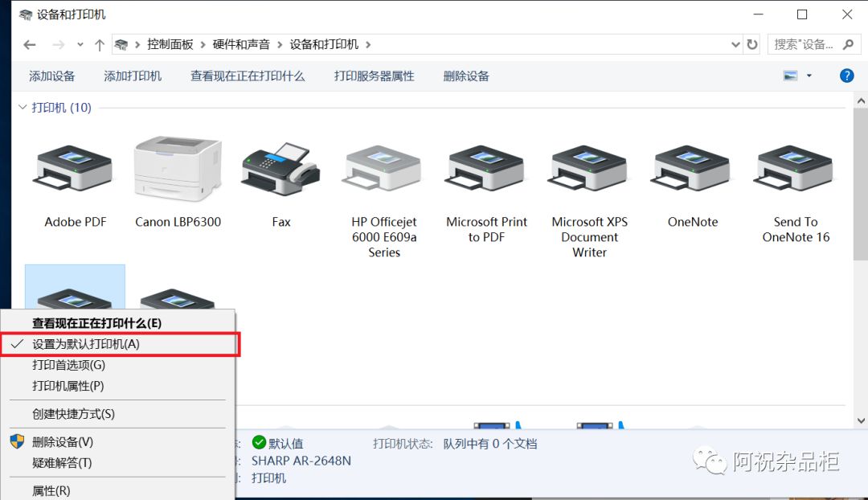Open 打印机属性(P) from context menu
This screenshot has width=868, height=500.
pos(118,386)
